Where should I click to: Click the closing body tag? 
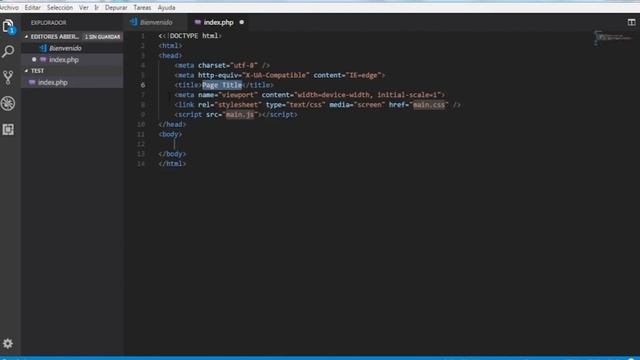click(172, 154)
